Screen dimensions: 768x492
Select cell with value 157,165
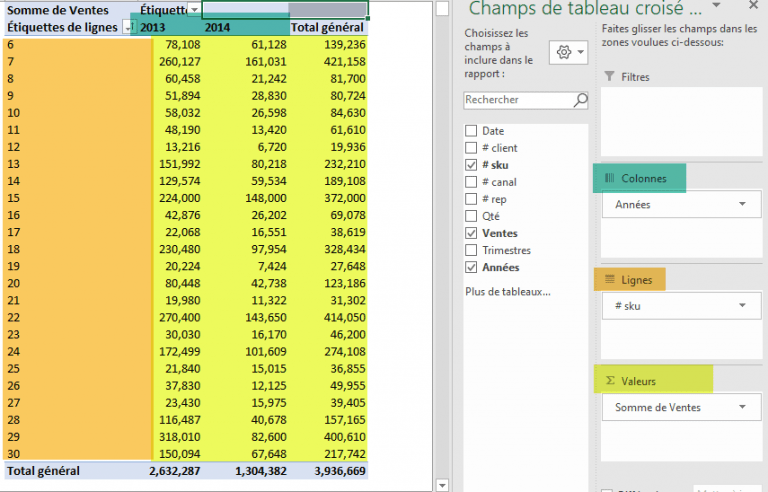tap(328, 420)
